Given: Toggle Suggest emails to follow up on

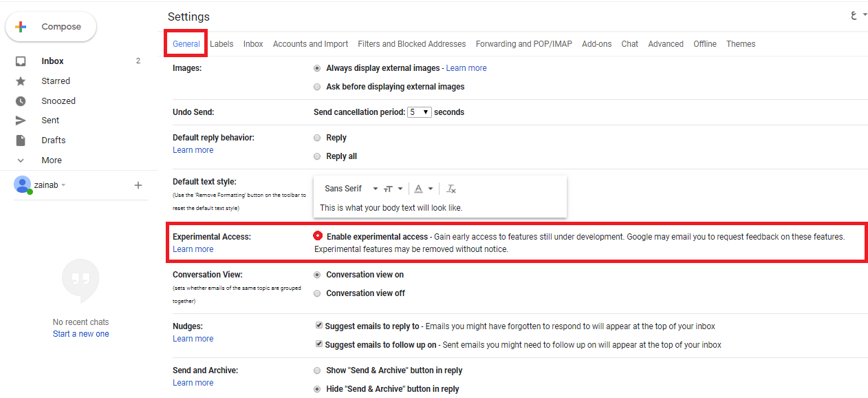Looking at the screenshot, I should [x=318, y=344].
